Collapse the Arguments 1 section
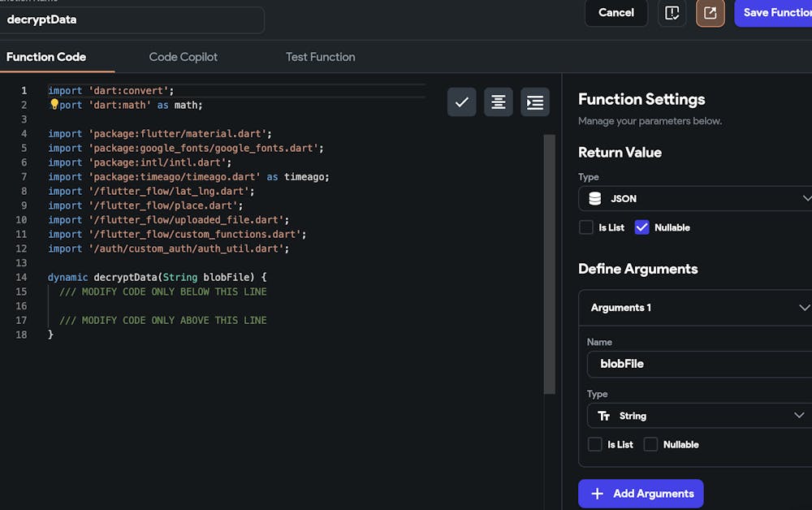 click(x=804, y=308)
